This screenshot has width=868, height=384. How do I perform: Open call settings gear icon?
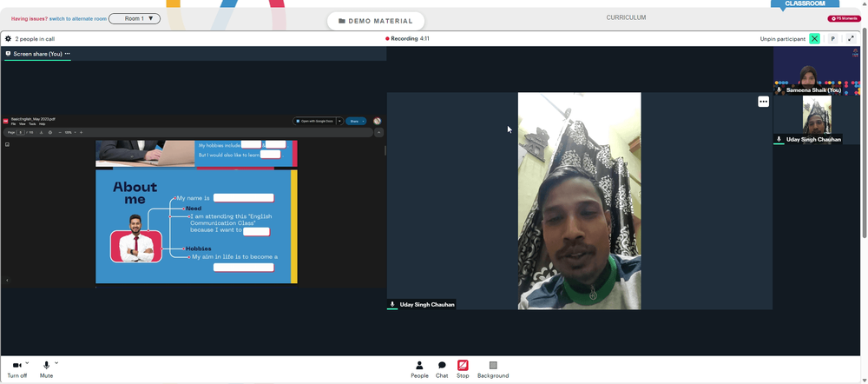[8, 39]
